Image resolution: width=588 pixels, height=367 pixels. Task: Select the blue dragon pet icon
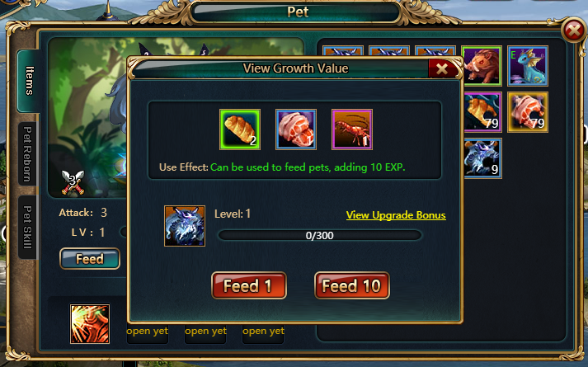point(528,66)
